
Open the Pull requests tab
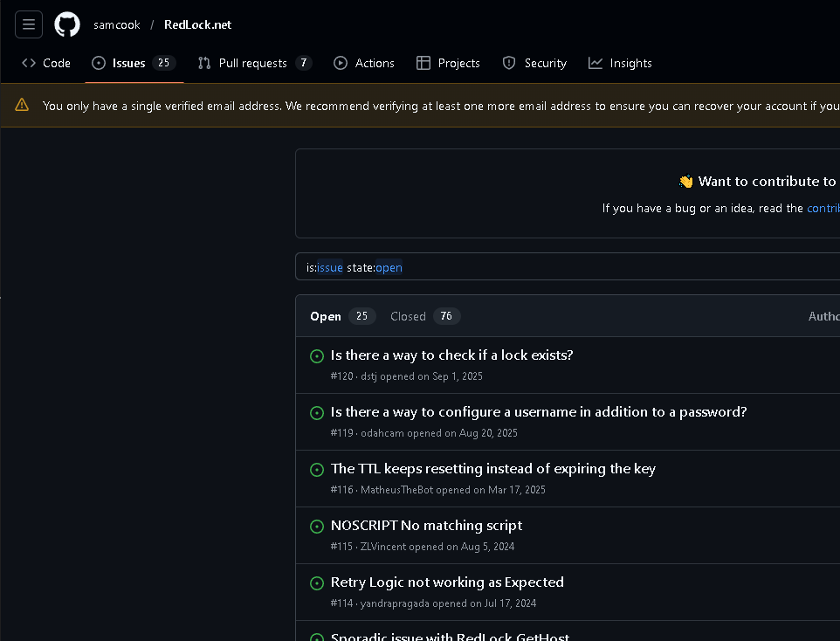(x=254, y=63)
